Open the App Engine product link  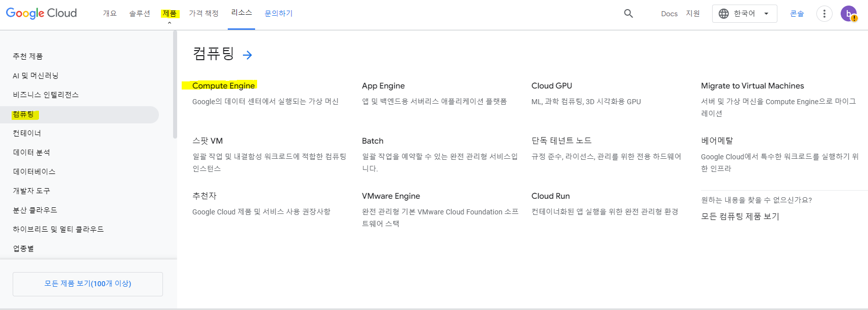(x=383, y=86)
